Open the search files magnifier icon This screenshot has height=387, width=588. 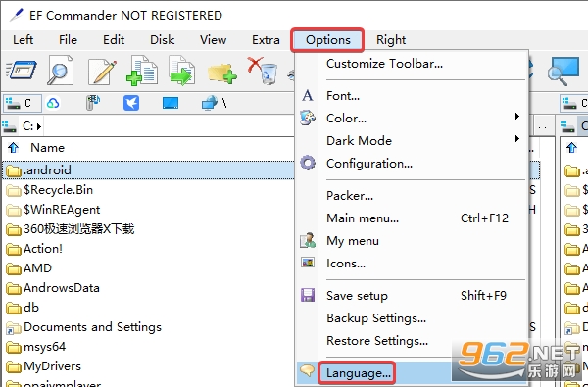(61, 71)
